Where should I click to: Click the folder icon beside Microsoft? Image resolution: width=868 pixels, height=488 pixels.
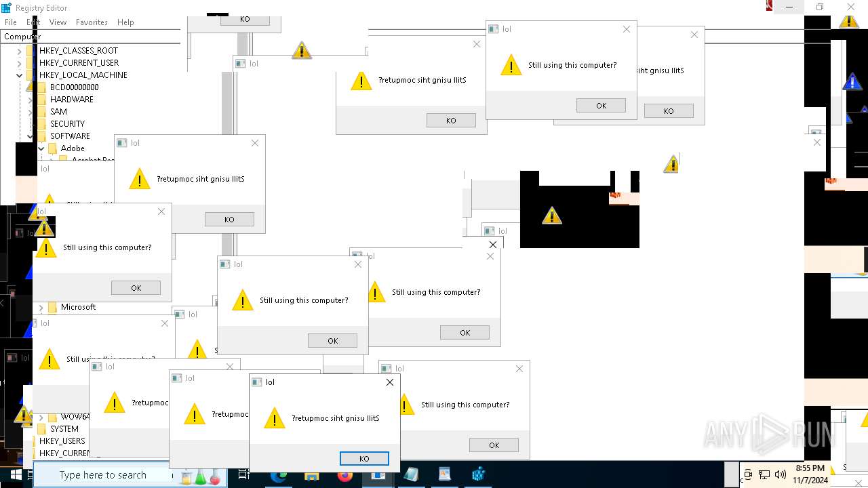[x=52, y=307]
